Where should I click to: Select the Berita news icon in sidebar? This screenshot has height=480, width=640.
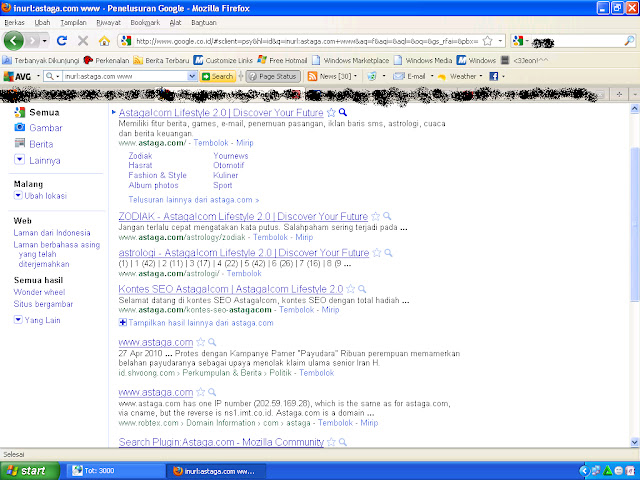point(20,143)
